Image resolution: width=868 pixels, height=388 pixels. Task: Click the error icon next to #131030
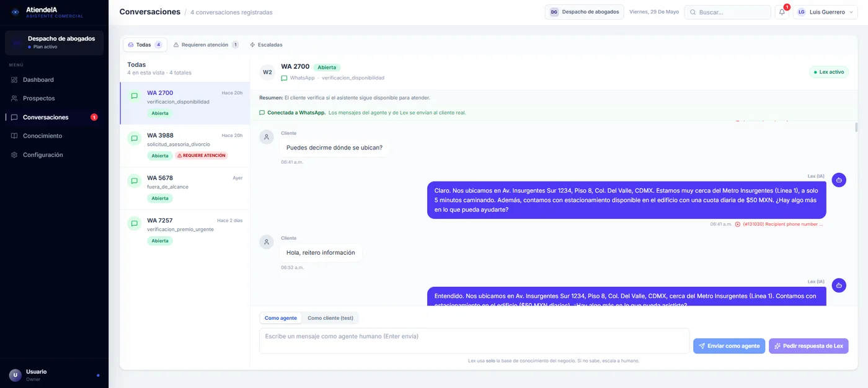tap(738, 224)
